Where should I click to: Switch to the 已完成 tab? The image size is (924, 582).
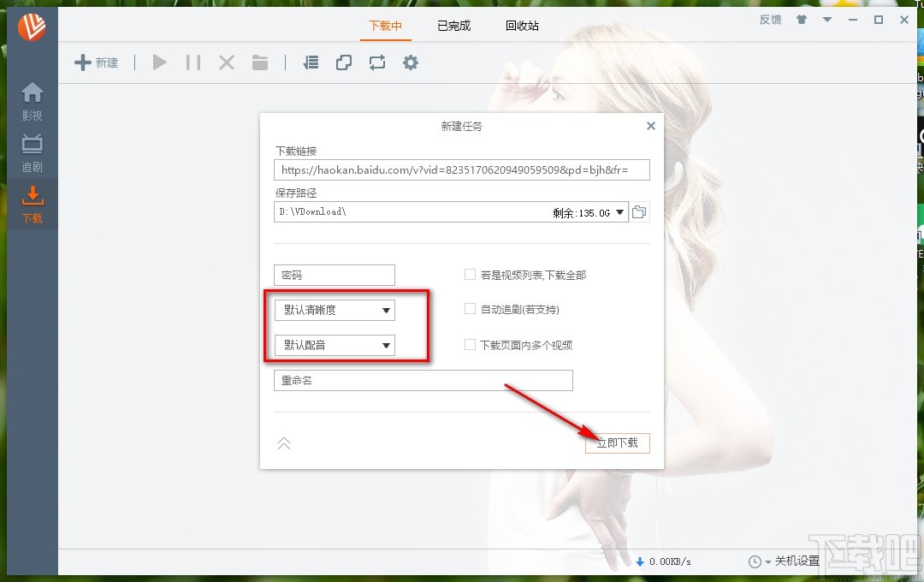(x=453, y=26)
